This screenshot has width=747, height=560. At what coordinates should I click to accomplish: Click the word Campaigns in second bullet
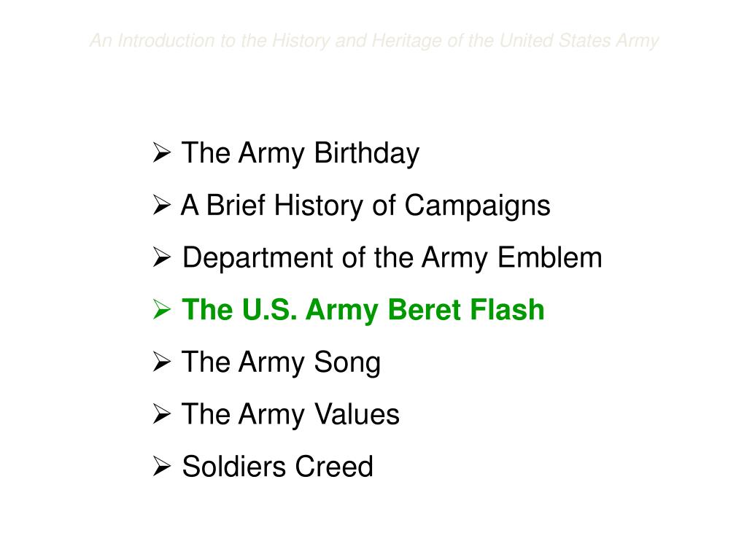pyautogui.click(x=477, y=206)
